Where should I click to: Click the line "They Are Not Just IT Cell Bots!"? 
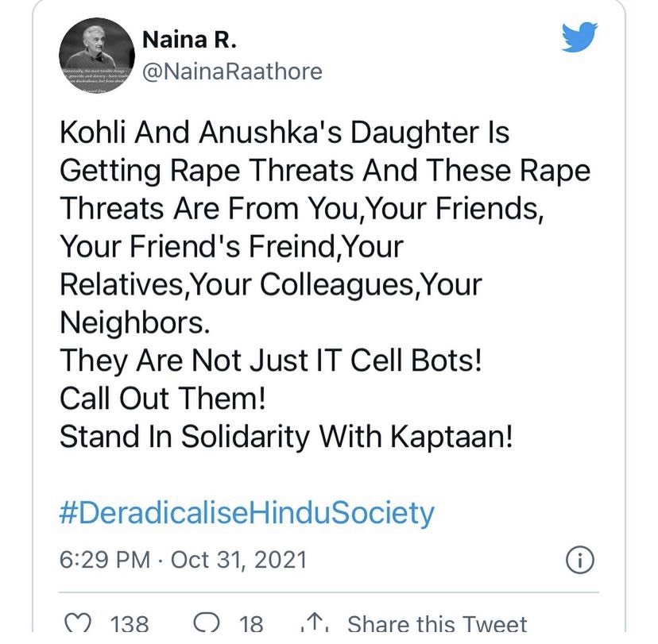point(271,361)
